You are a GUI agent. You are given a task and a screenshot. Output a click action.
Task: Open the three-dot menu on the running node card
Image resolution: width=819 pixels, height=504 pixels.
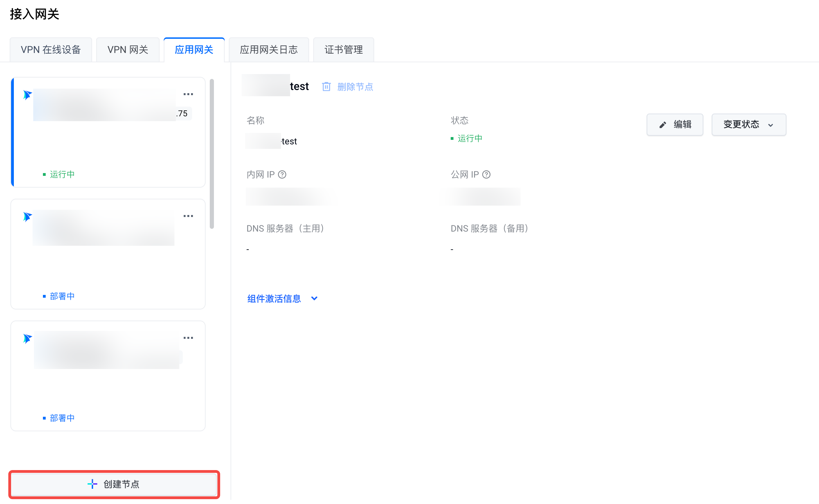coord(188,94)
